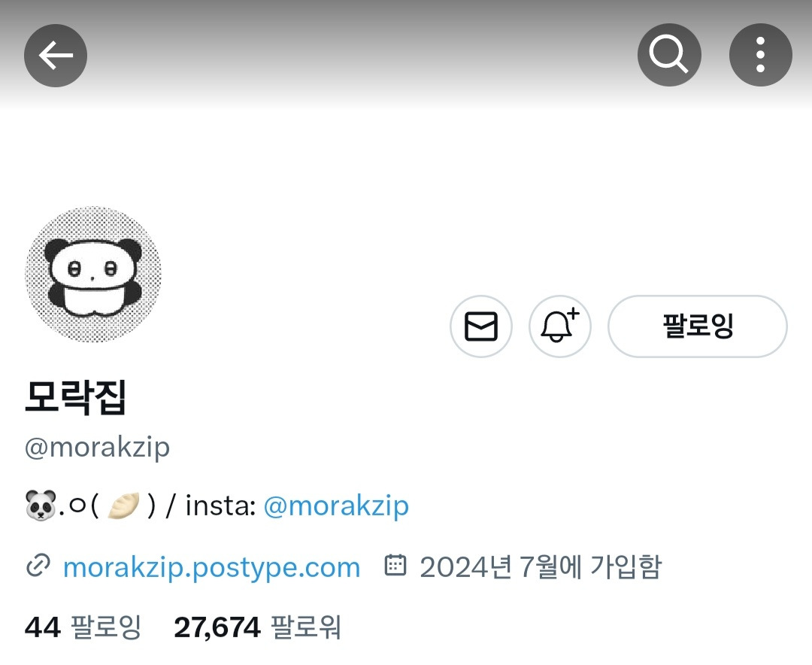This screenshot has width=812, height=665.
Task: Turn on post notifications with bell icon
Action: point(560,326)
